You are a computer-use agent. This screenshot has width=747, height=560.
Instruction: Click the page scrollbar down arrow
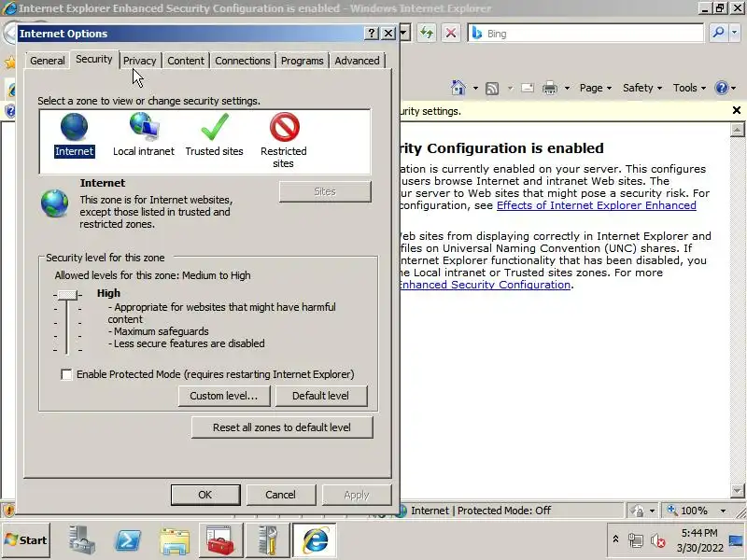tap(737, 491)
